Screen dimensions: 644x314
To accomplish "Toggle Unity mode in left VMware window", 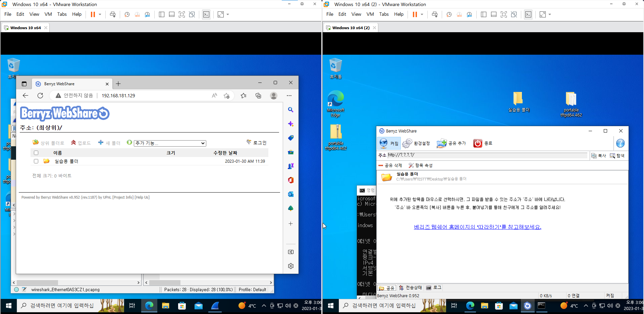I will tap(192, 14).
